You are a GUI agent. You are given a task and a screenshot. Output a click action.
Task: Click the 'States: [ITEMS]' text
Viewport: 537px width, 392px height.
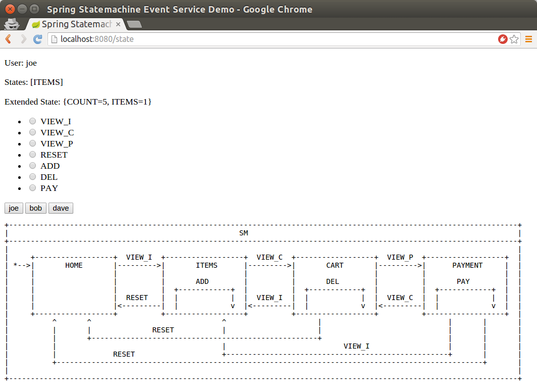(33, 82)
